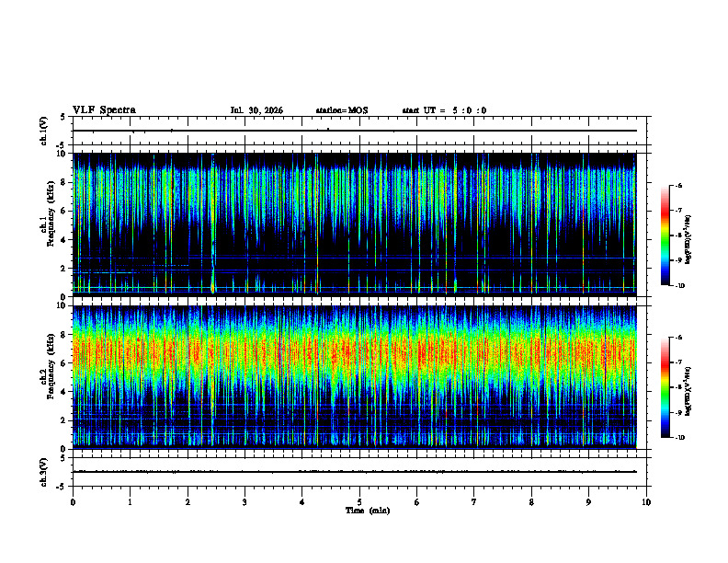Click the ch.3 voltage waveform trace
The image size is (728, 563).
pyautogui.click(x=354, y=472)
